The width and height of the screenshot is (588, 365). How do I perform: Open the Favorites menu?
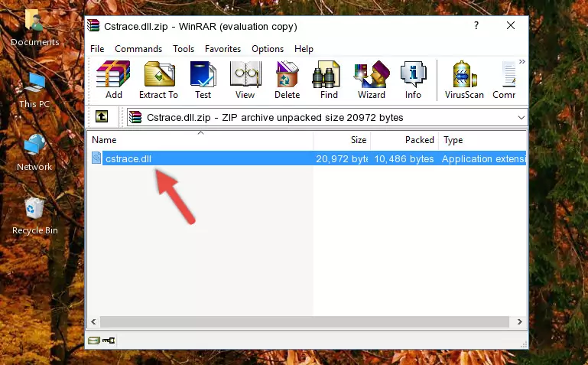pos(223,49)
